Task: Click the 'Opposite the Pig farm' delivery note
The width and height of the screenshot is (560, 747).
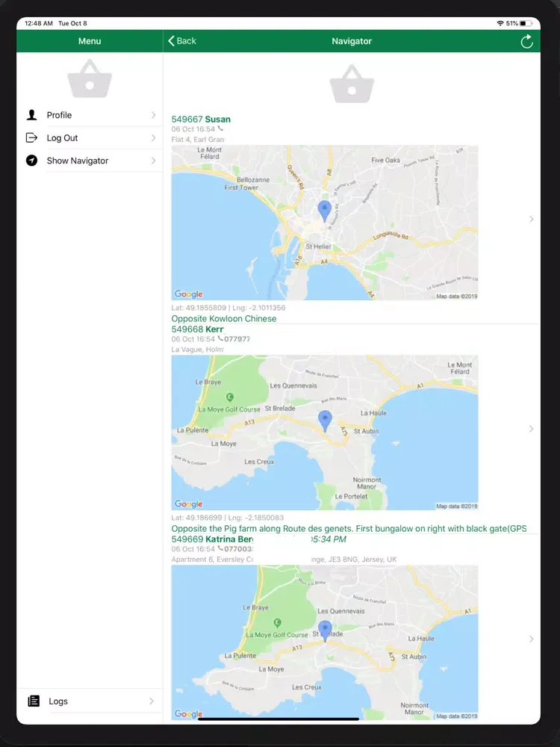Action: [349, 529]
